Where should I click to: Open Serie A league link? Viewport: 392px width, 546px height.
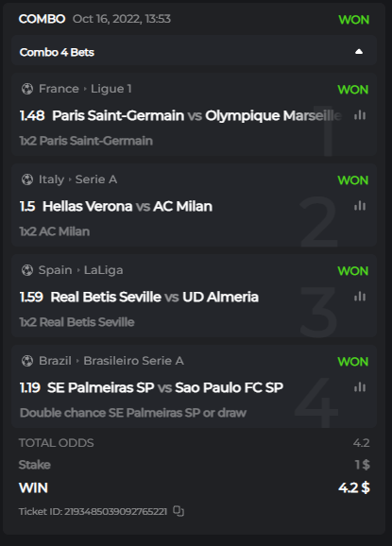click(x=96, y=179)
